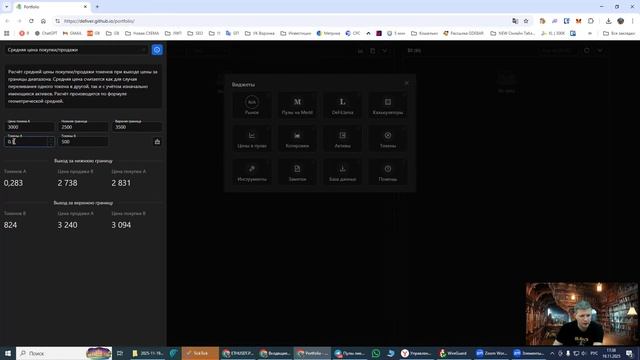Open the GMAIL bookmark
This screenshot has height=360, width=640.
tap(72, 33)
